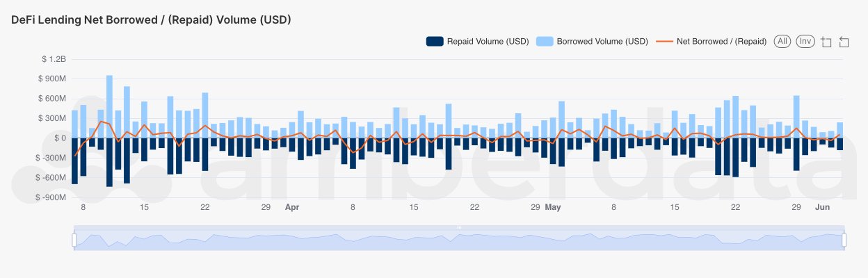The image size is (868, 278).
Task: Click the $ -300M y-axis label
Action: pyautogui.click(x=51, y=158)
